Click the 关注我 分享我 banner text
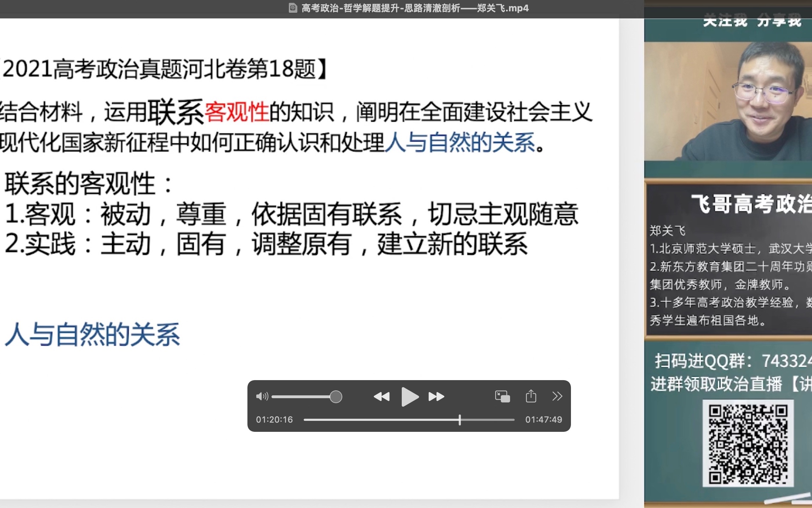This screenshot has height=508, width=812. [752, 21]
